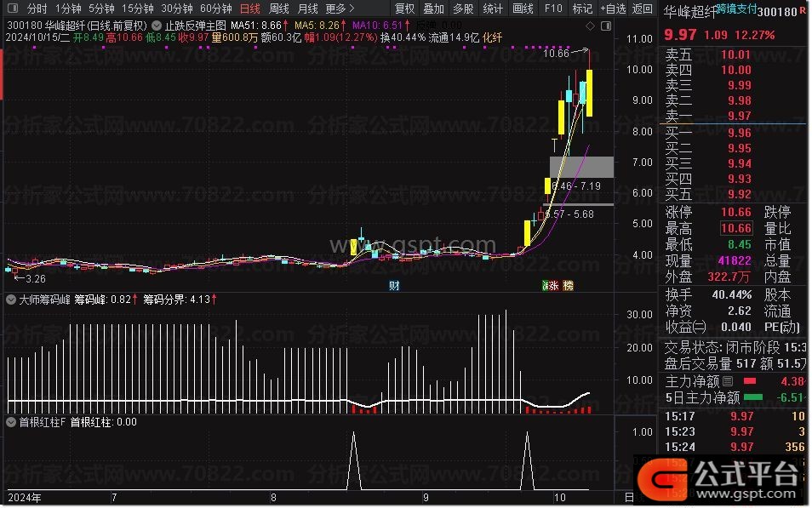Toggle the panel layout icon beside the diamond

point(605,26)
